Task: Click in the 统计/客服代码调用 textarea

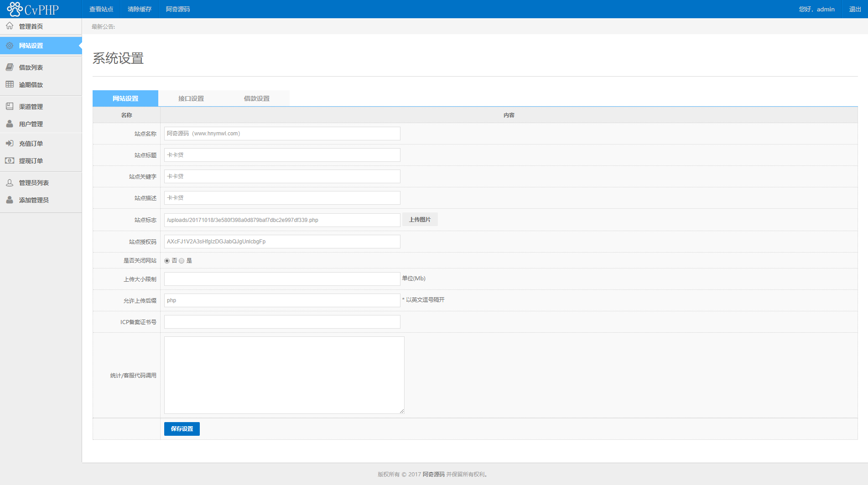Action: click(284, 375)
